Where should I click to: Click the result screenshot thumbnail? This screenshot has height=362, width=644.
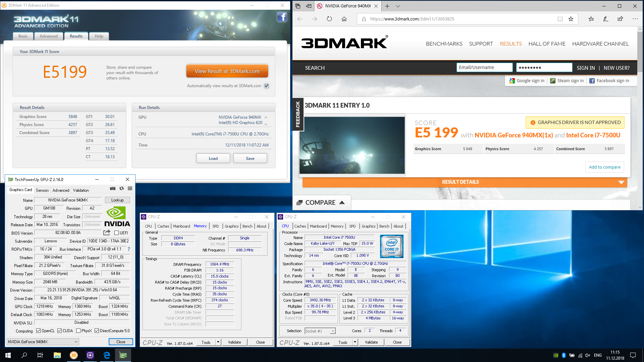(x=352, y=145)
